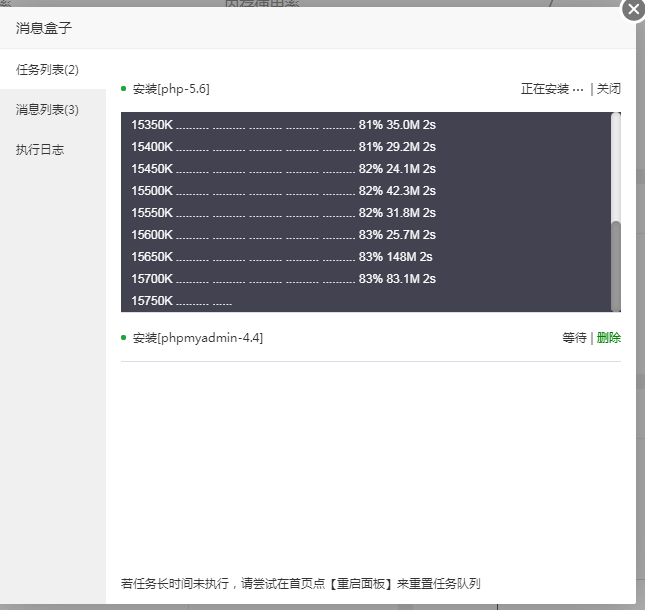Select the 安装[php-5.6] task title
Viewport: 645px width, 610px height.
171,89
